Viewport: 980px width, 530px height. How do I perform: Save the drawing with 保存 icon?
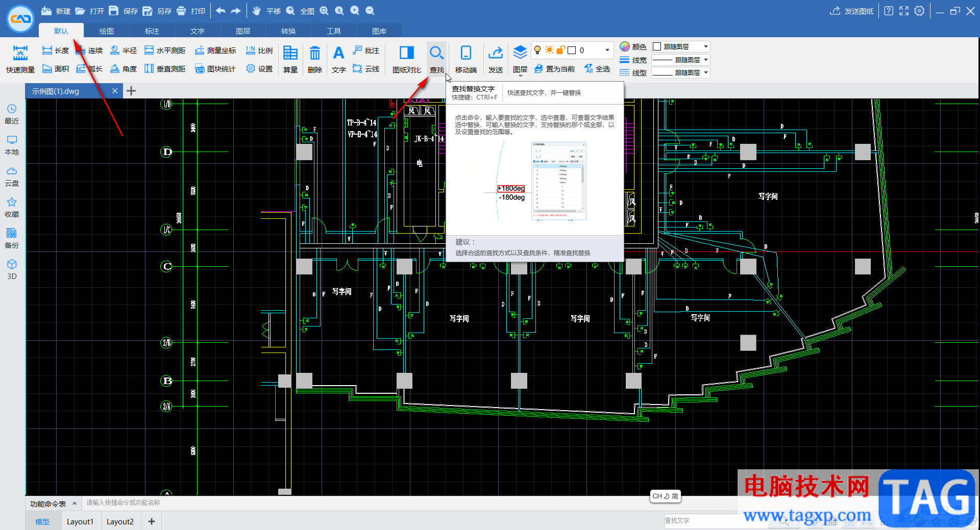[x=114, y=11]
